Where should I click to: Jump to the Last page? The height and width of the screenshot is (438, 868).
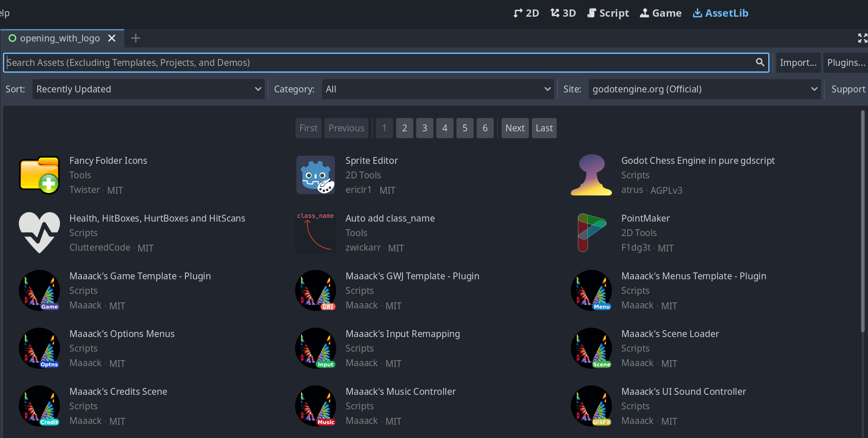point(544,128)
